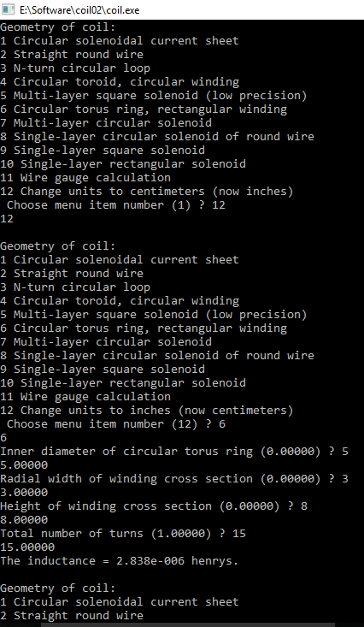Image resolution: width=364 pixels, height=627 pixels.
Task: Click the first 'Circular solenoidal current sheet' line
Action: pos(120,41)
